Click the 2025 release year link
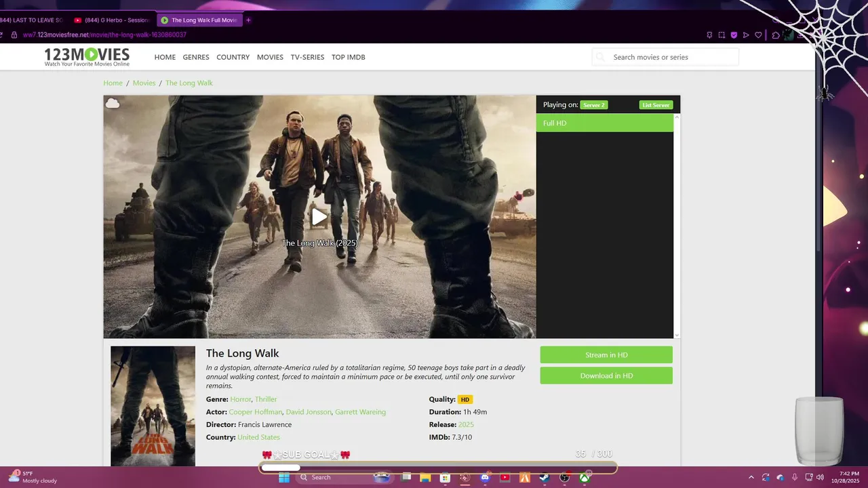Image resolution: width=868 pixels, height=488 pixels. 466,424
